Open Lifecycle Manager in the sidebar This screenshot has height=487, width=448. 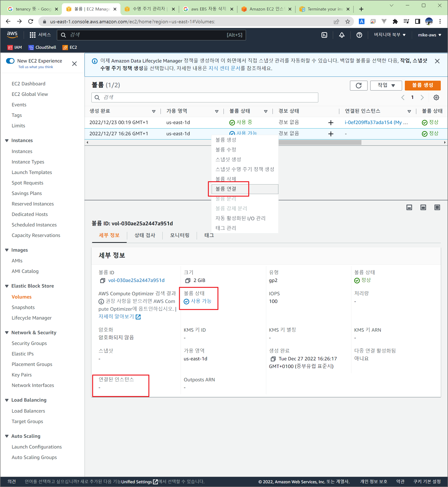tap(32, 318)
